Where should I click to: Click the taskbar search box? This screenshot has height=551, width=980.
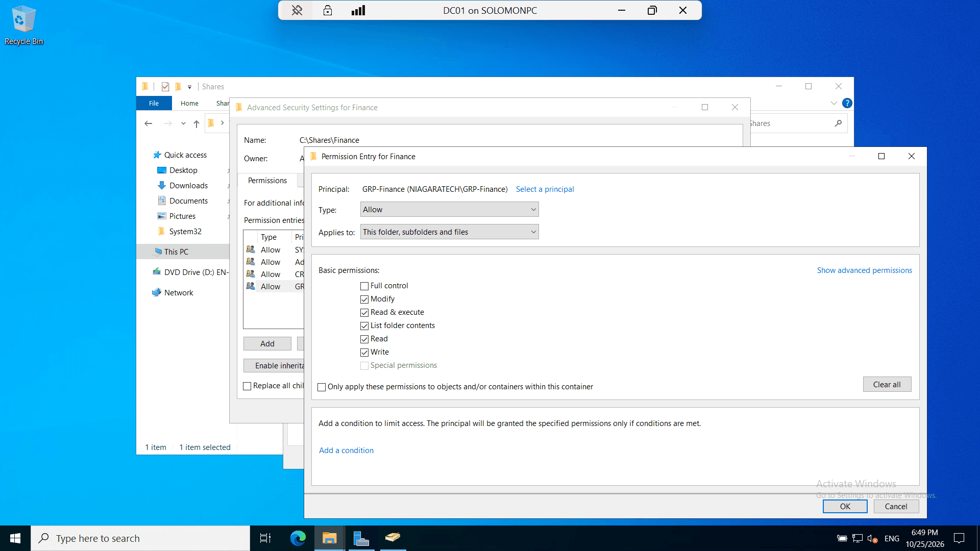pos(140,538)
